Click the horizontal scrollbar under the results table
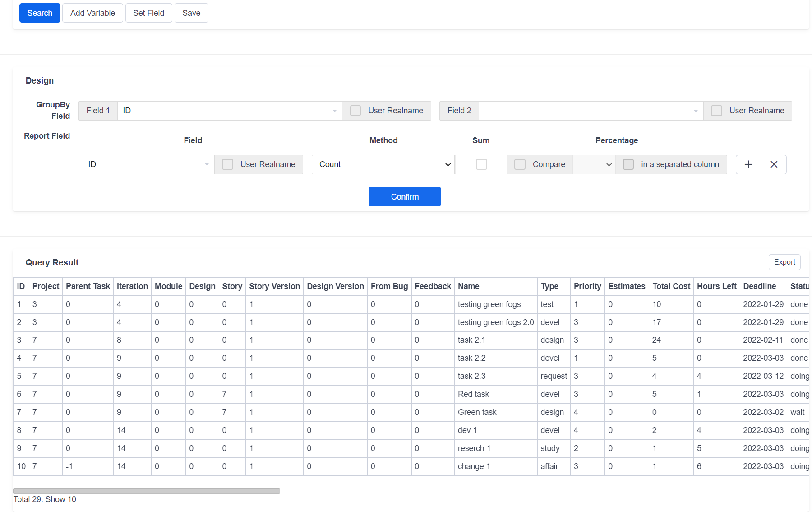Viewport: 812px width, 512px height. click(147, 491)
